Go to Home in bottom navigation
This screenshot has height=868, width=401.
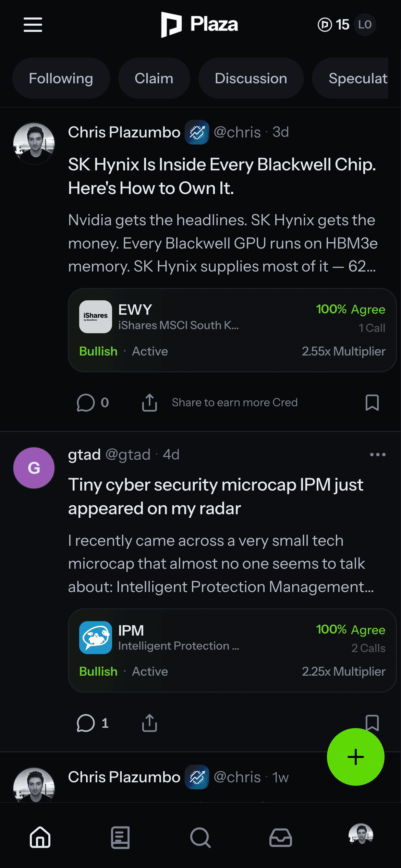[40, 837]
